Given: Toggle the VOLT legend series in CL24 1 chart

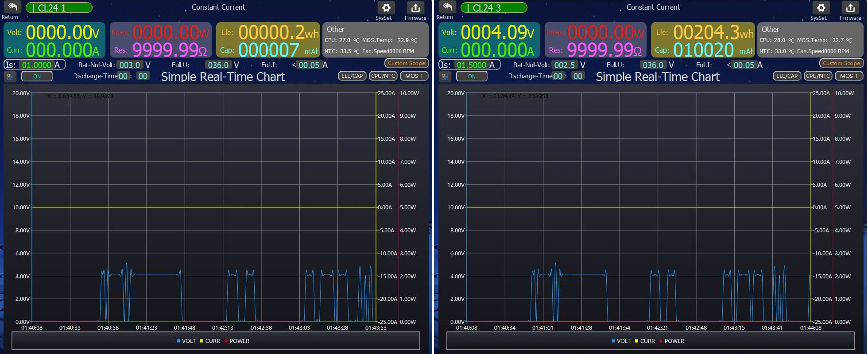Looking at the screenshot, I should click(x=186, y=341).
